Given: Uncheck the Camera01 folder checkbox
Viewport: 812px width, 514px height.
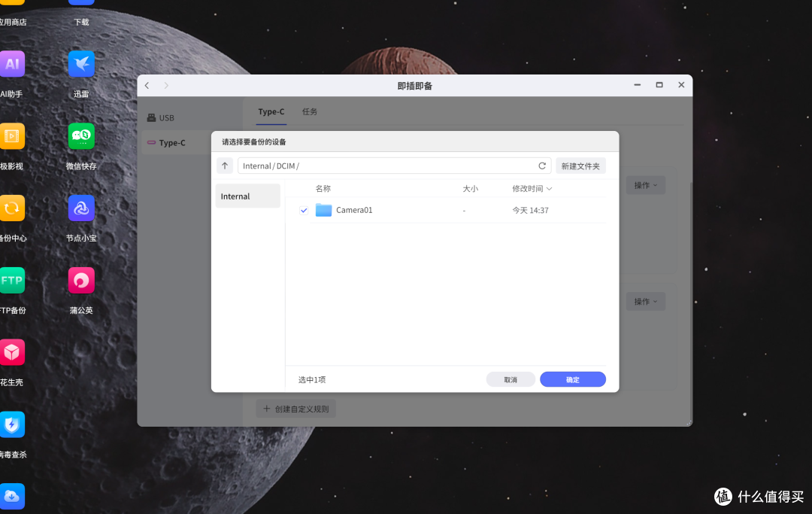Looking at the screenshot, I should (304, 211).
